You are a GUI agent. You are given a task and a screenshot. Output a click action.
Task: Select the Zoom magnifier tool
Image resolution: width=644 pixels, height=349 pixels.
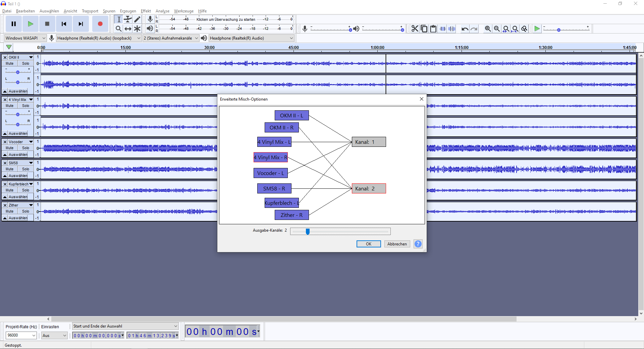pyautogui.click(x=118, y=29)
